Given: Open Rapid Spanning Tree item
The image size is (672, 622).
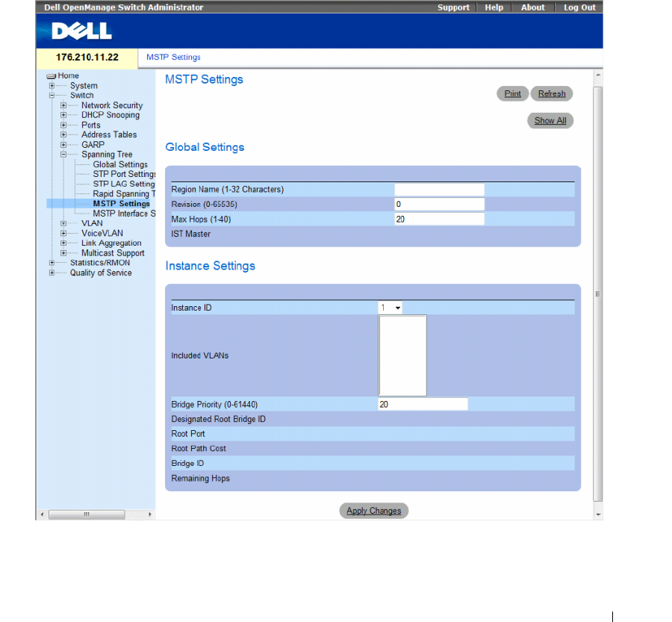Looking at the screenshot, I should click(x=124, y=193).
